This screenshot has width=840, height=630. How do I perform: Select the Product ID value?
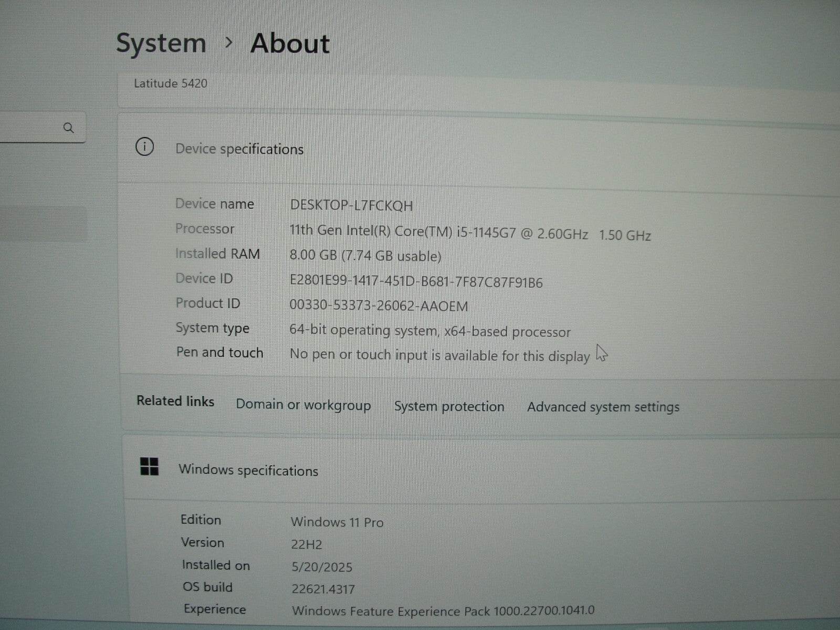pyautogui.click(x=378, y=306)
